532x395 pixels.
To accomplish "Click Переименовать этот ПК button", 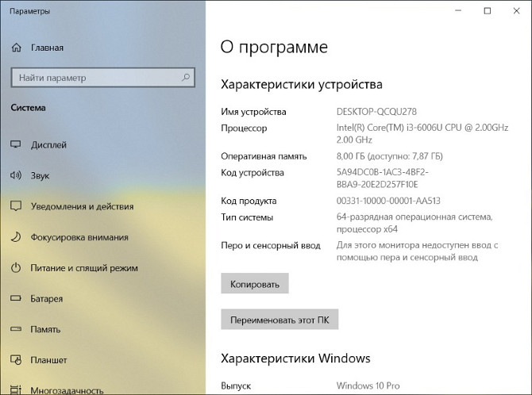I will pos(279,320).
